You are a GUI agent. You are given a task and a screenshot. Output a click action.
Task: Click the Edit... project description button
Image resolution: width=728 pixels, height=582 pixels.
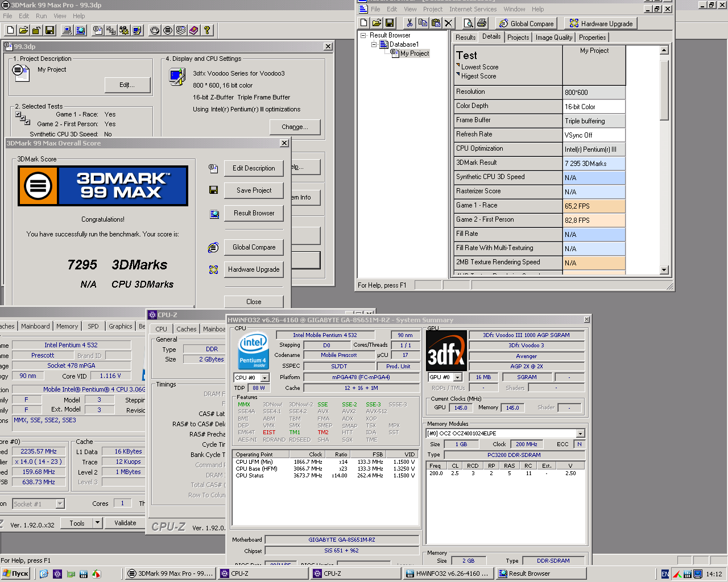(x=127, y=85)
